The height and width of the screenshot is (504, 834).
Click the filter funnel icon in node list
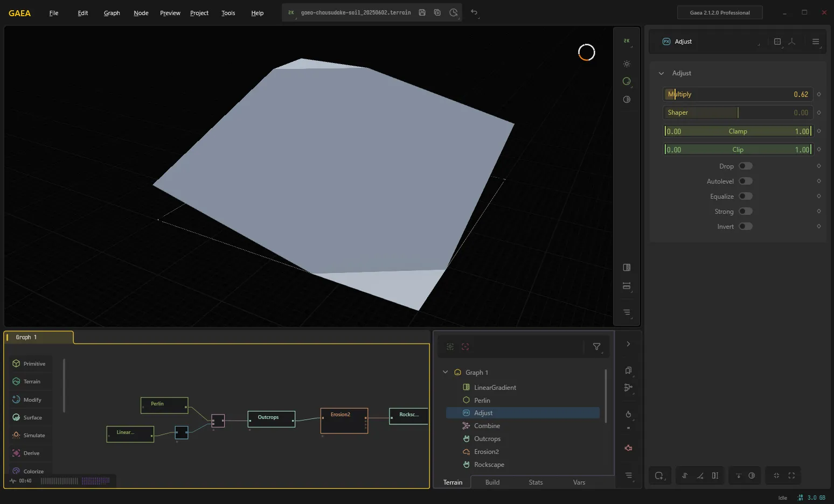coord(596,347)
